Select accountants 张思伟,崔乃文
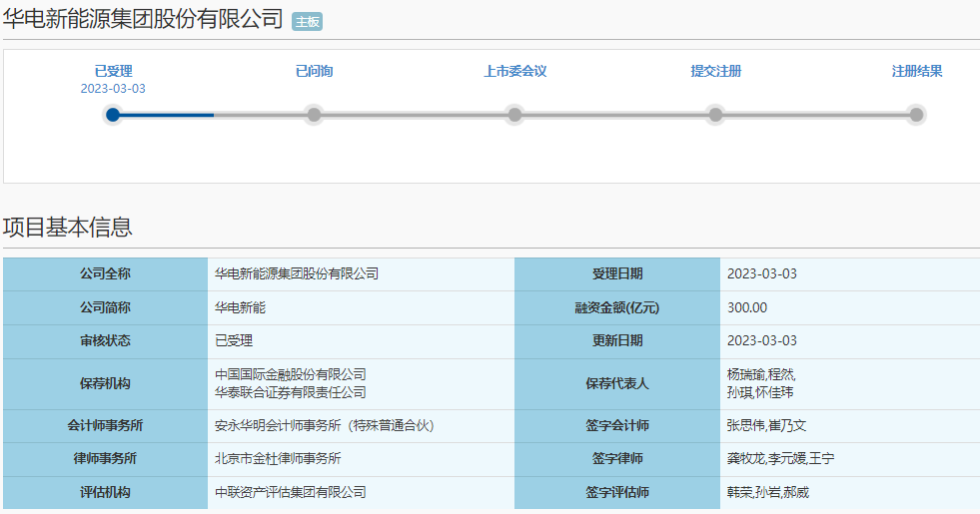 click(766, 426)
